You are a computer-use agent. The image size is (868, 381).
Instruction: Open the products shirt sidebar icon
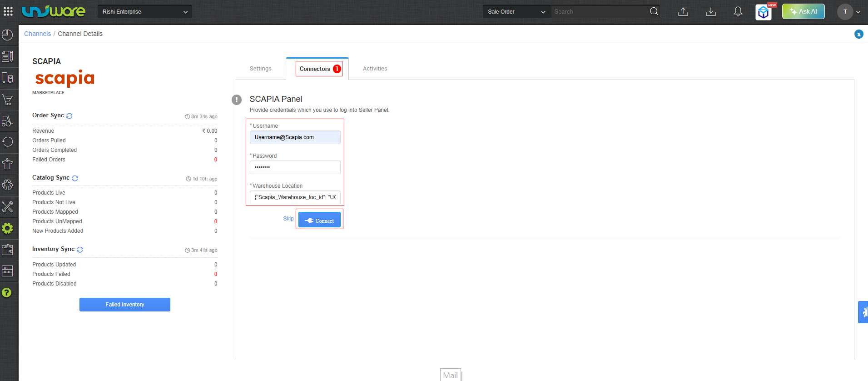(x=8, y=163)
